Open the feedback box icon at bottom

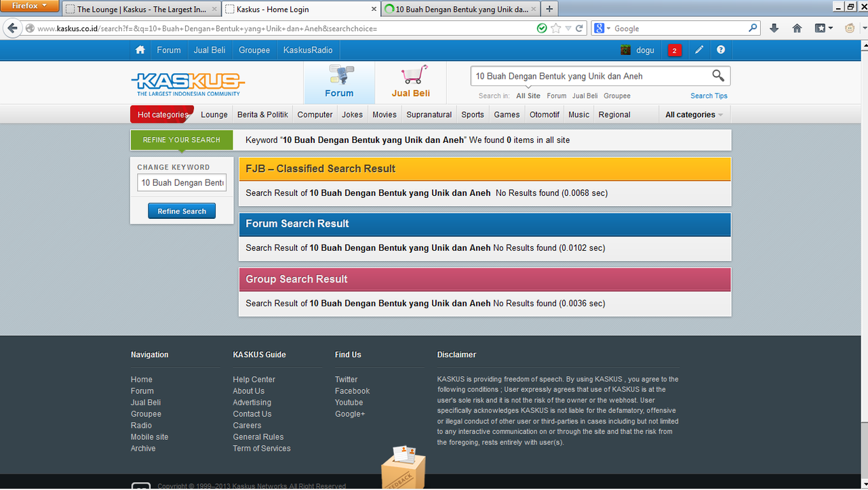click(x=403, y=466)
